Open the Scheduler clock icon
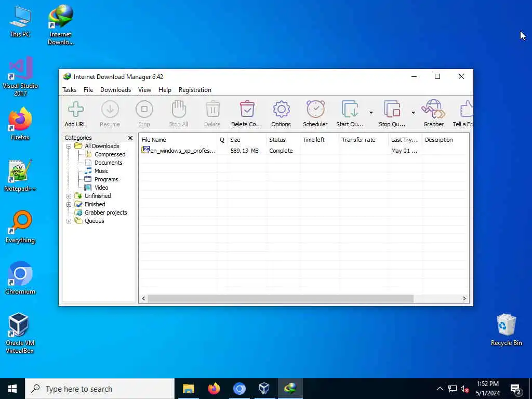 tap(315, 109)
